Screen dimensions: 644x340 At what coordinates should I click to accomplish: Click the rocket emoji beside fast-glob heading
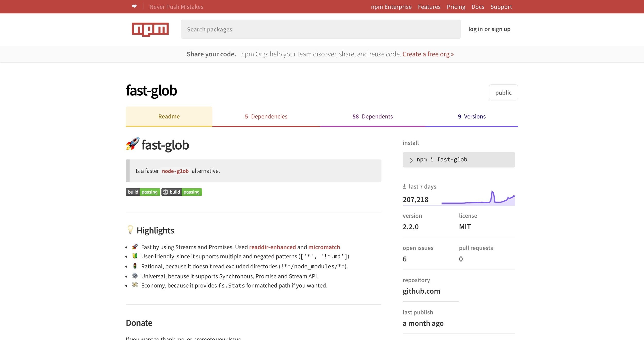(x=132, y=144)
